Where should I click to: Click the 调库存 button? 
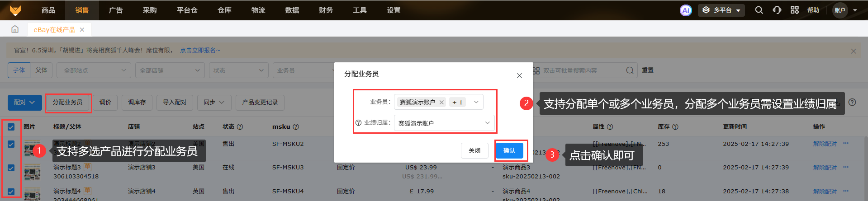click(x=137, y=103)
